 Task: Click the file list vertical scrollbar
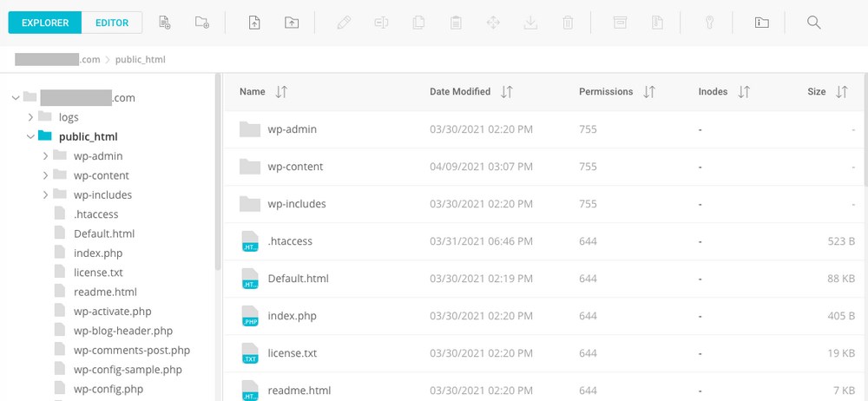(x=865, y=130)
